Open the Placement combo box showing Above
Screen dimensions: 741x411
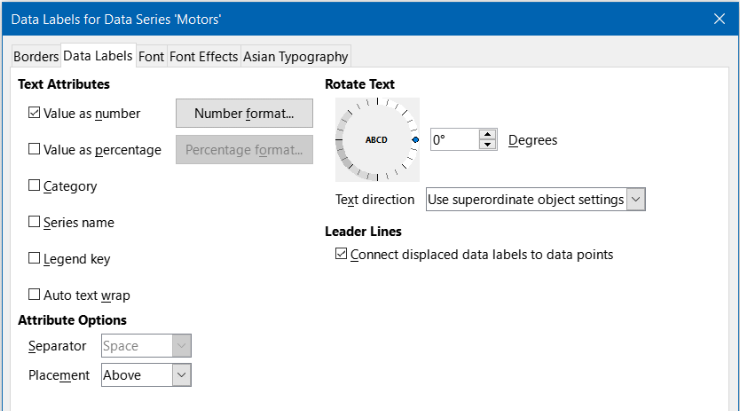(146, 375)
